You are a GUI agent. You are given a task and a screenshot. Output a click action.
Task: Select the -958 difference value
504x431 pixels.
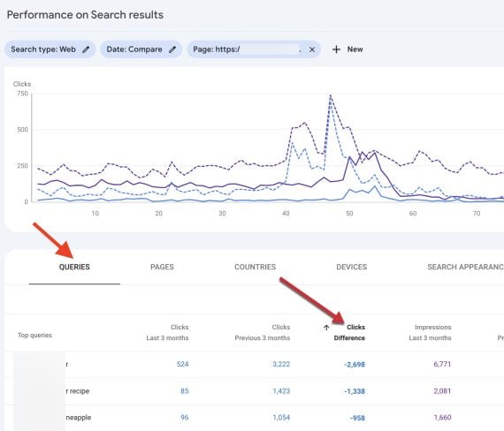357,418
